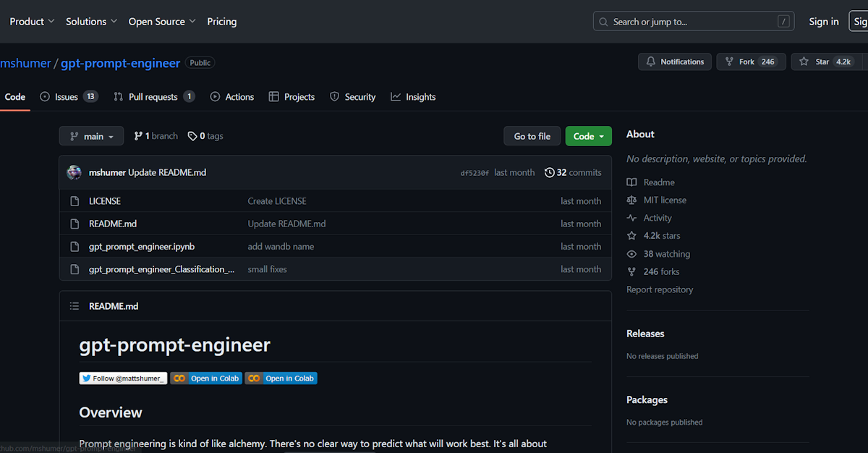Click the Public visibility label
Image resolution: width=868 pixels, height=453 pixels.
click(200, 63)
